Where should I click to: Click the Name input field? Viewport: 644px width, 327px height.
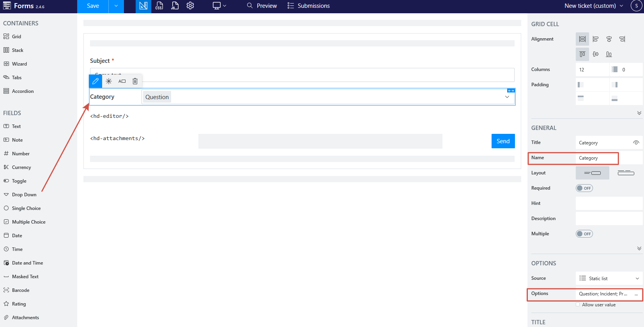pyautogui.click(x=596, y=158)
